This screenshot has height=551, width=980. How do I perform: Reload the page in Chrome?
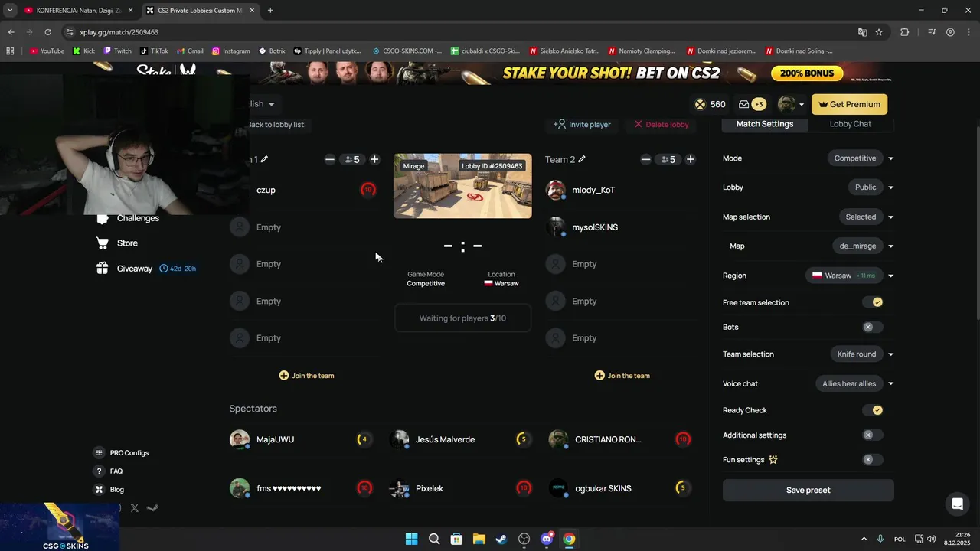click(x=47, y=32)
